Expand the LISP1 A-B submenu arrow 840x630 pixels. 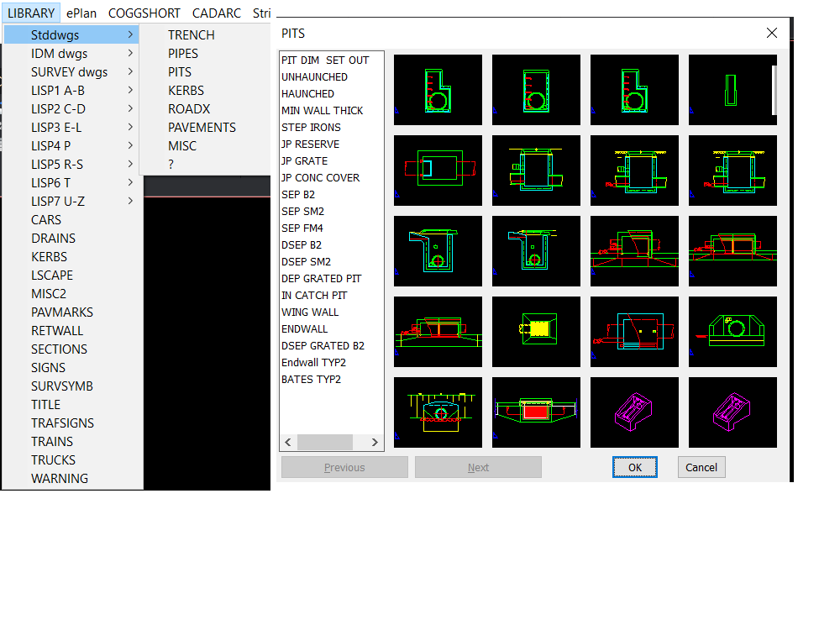point(131,91)
